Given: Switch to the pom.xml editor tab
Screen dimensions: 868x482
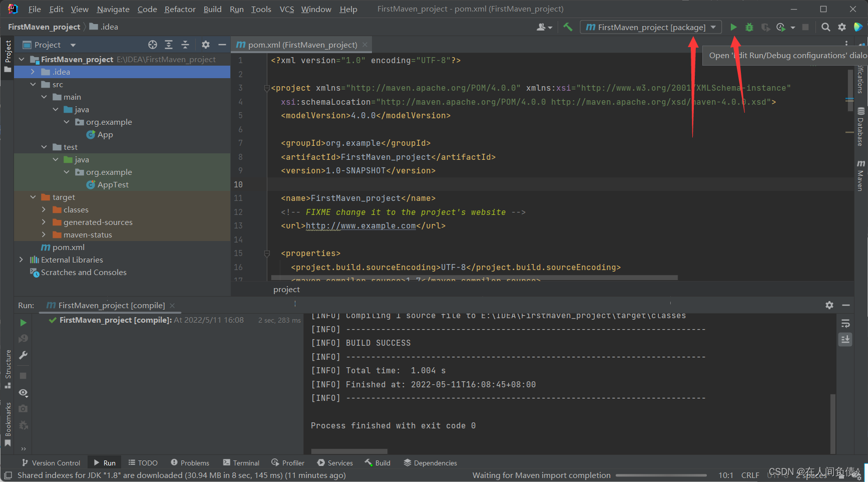Looking at the screenshot, I should (302, 45).
